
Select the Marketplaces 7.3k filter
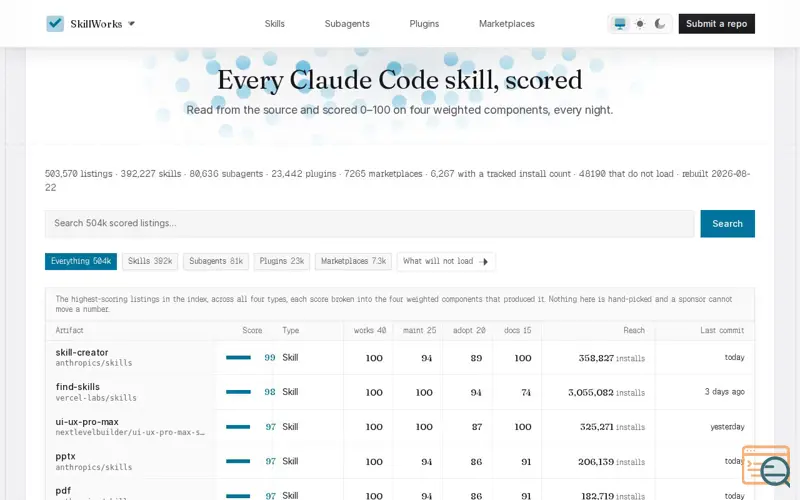[353, 261]
